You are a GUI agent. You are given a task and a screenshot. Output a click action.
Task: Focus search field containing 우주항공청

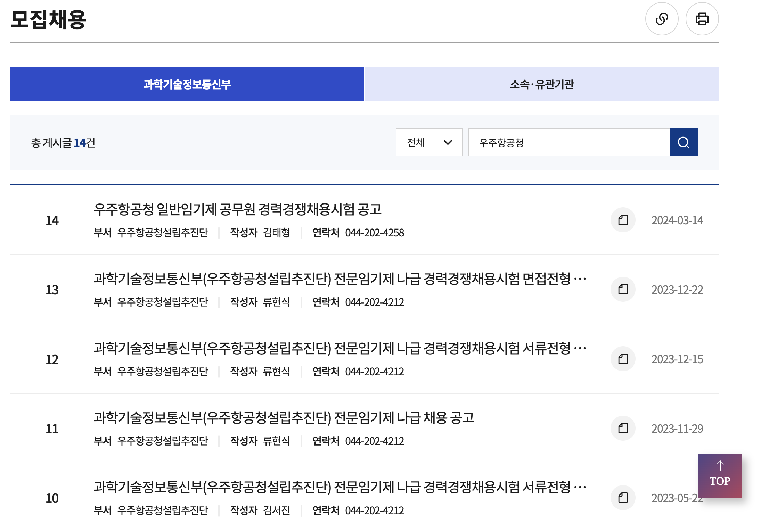[569, 142]
